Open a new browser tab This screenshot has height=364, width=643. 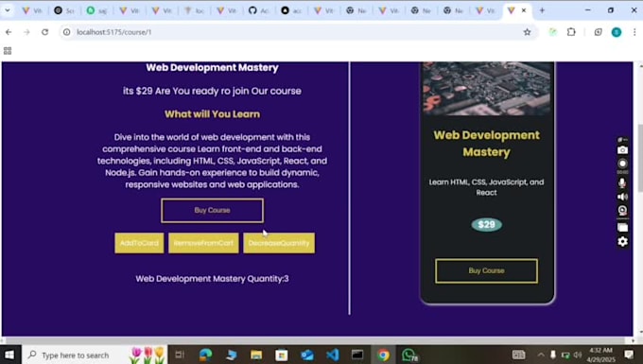tap(542, 10)
